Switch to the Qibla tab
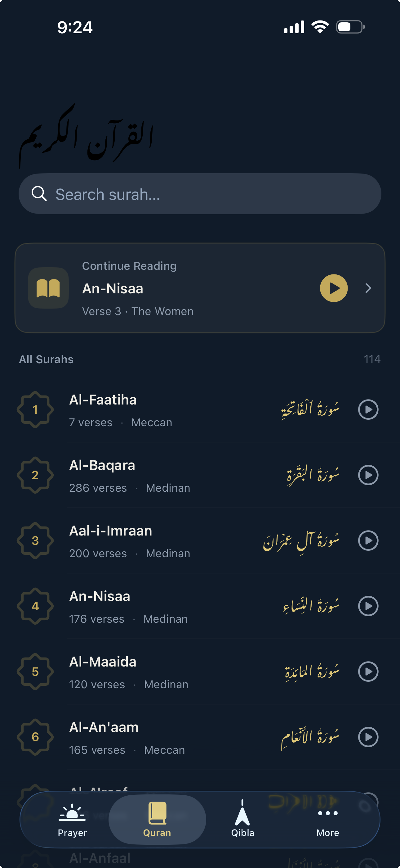The height and width of the screenshot is (868, 400). (x=242, y=819)
